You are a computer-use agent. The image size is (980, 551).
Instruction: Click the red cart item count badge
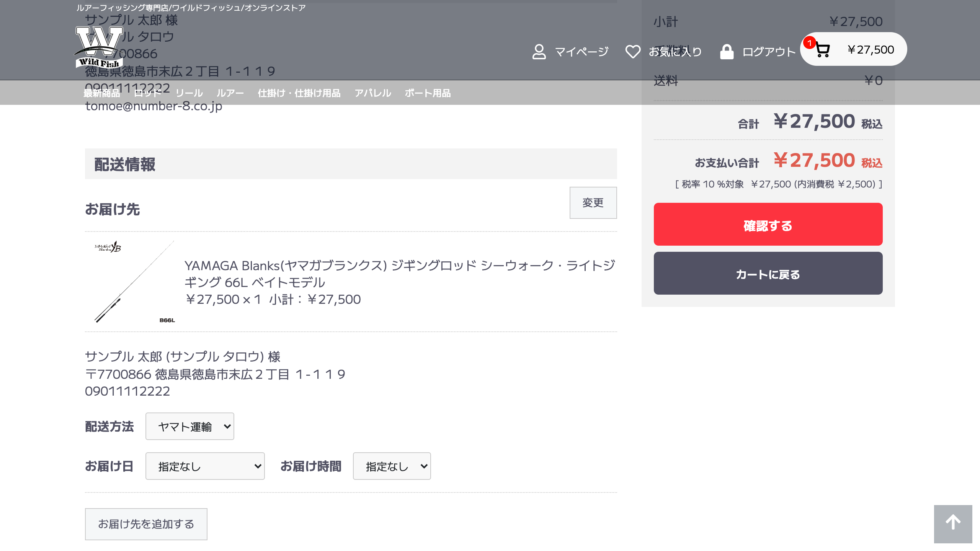pos(809,43)
